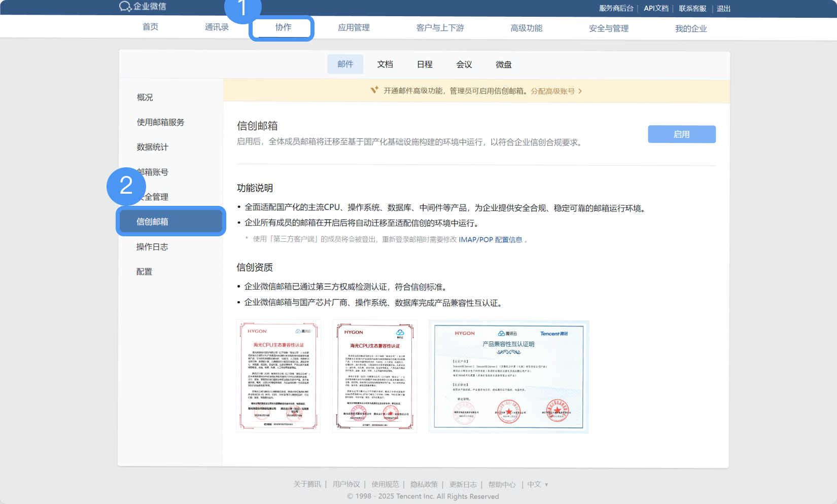Open API文档 link in header
Image resolution: width=837 pixels, height=504 pixels.
pyautogui.click(x=656, y=9)
